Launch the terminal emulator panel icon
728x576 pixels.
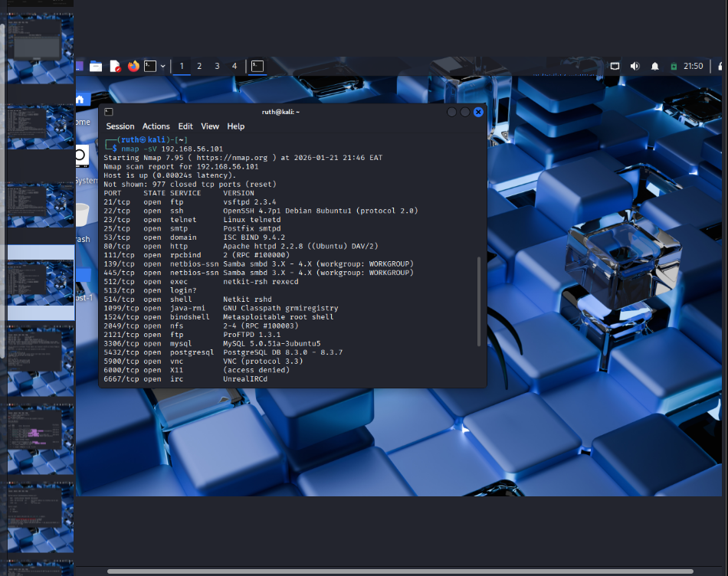click(150, 67)
